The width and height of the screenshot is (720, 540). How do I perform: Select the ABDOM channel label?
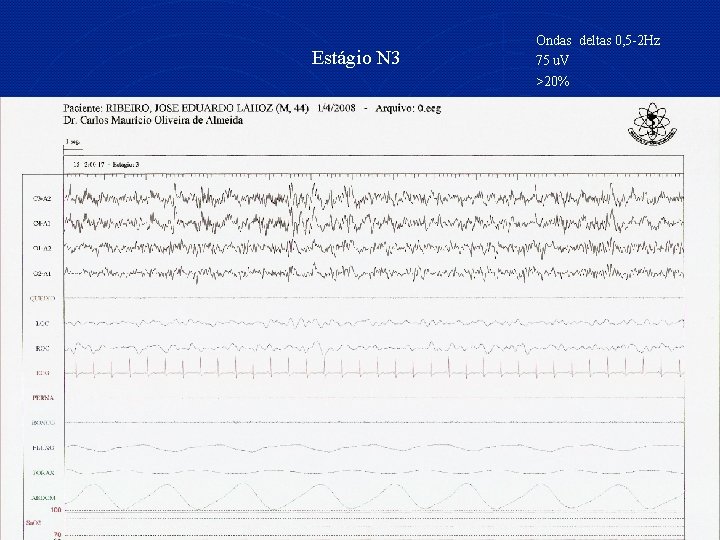click(43, 498)
